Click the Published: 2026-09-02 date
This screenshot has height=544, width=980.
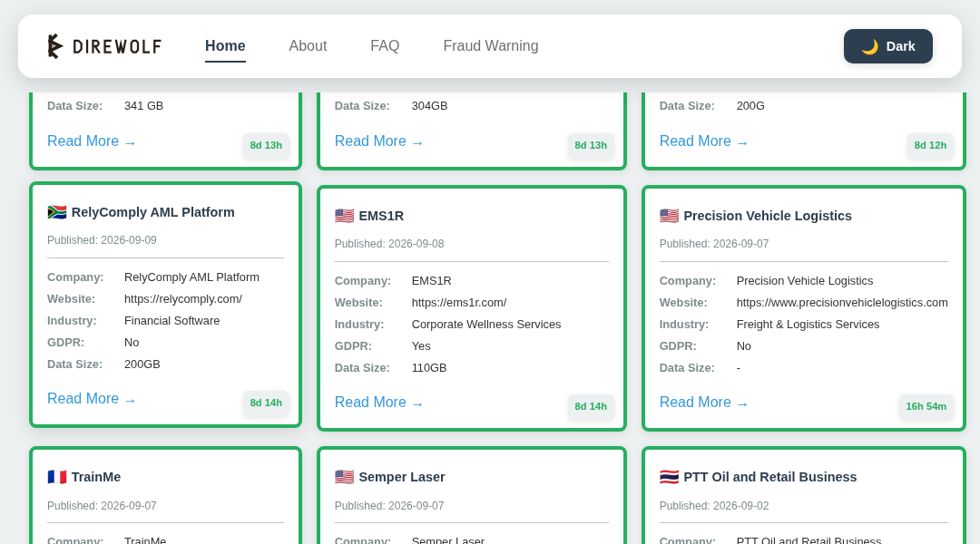tap(714, 506)
